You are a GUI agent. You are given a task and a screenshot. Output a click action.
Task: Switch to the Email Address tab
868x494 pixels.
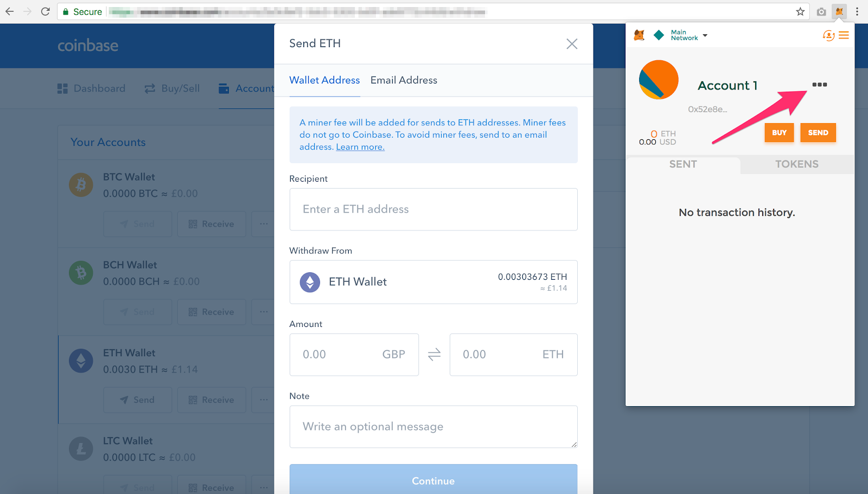(x=404, y=80)
